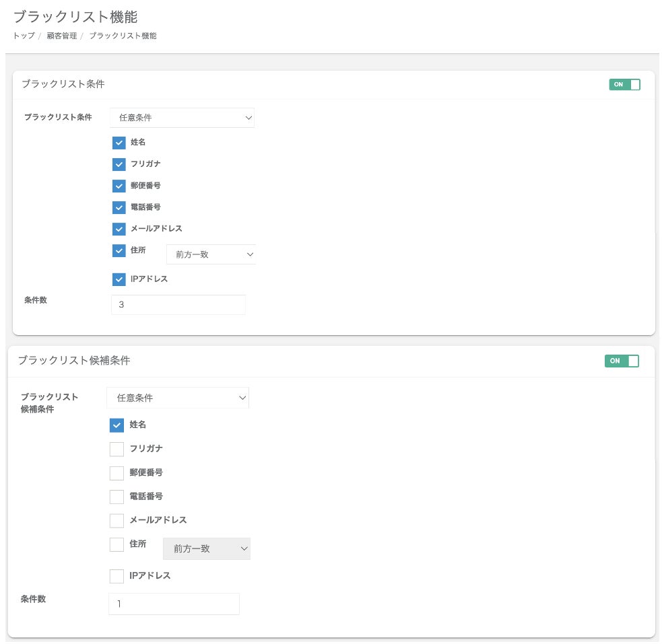Uncheck the checked 郵便番号 checkbox
Image resolution: width=662 pixels, height=644 pixels.
point(119,186)
